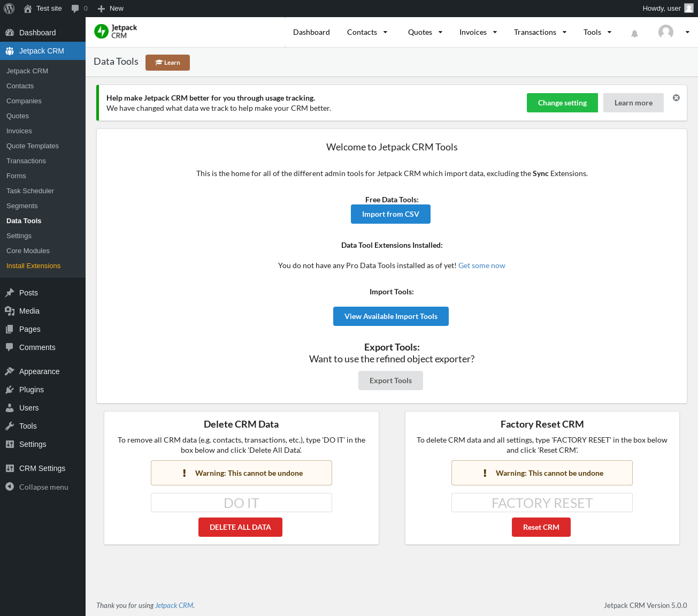
Task: Open the WordPress logo menu
Action: pos(9,9)
